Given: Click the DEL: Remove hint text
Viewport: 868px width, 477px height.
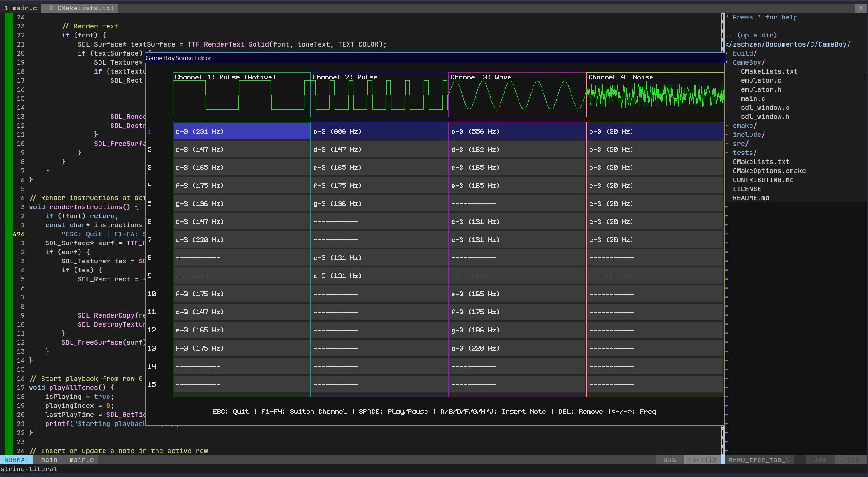Looking at the screenshot, I should (x=580, y=412).
